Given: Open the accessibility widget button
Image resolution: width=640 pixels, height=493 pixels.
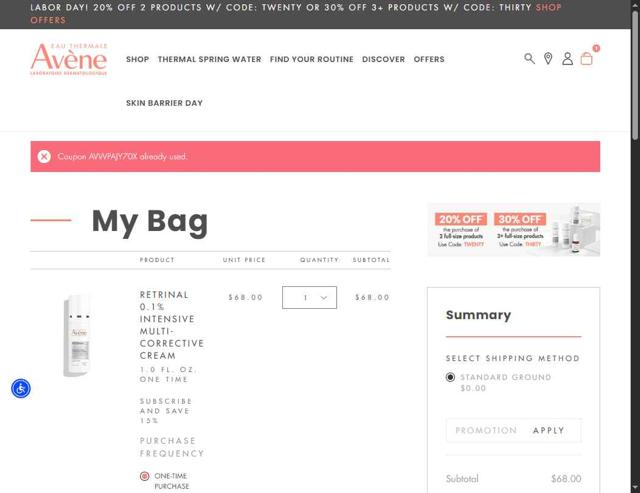Looking at the screenshot, I should pyautogui.click(x=21, y=389).
